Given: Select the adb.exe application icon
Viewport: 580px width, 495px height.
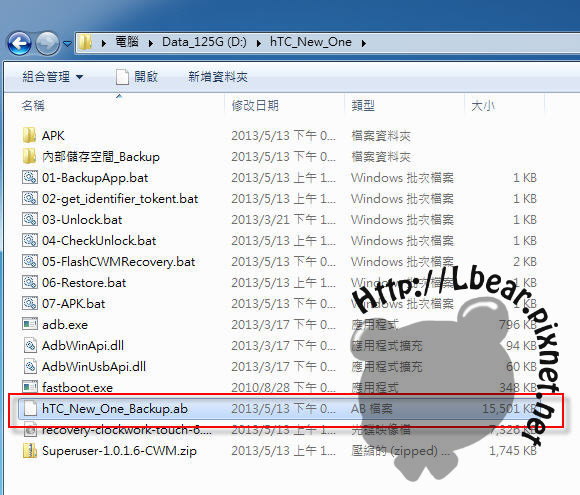Looking at the screenshot, I should (x=30, y=324).
